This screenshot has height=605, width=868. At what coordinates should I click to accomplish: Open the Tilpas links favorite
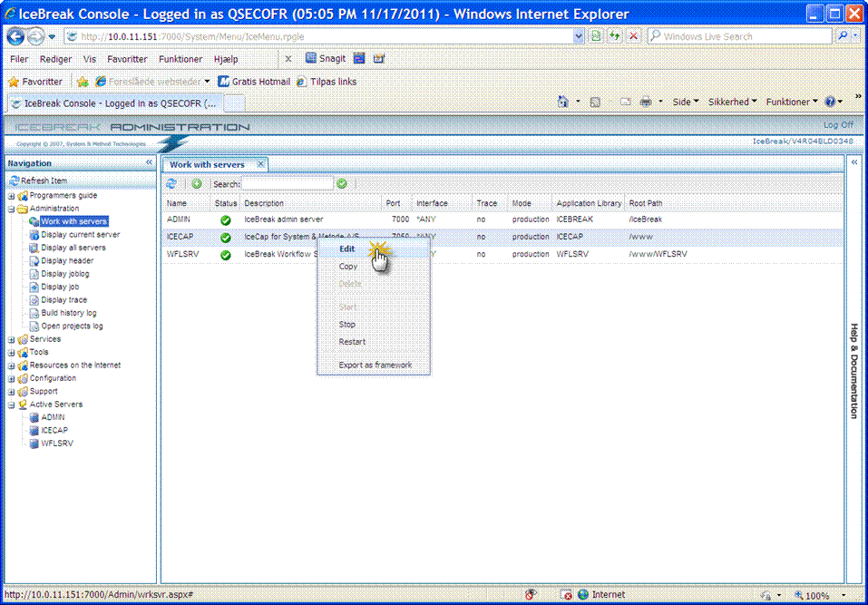point(327,82)
